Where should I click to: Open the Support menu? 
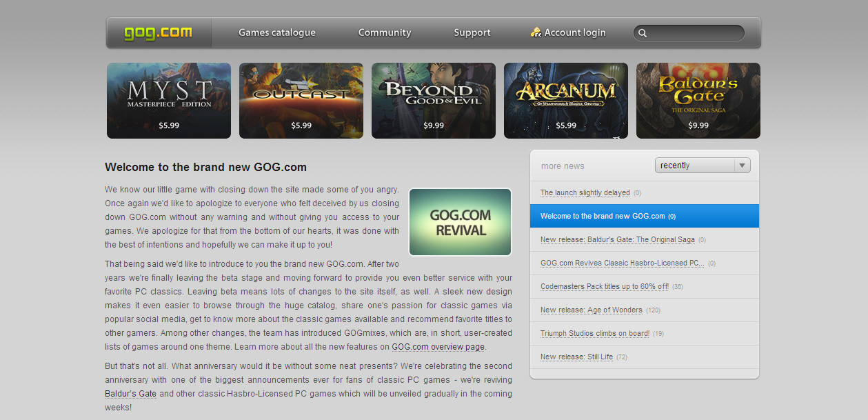point(472,32)
